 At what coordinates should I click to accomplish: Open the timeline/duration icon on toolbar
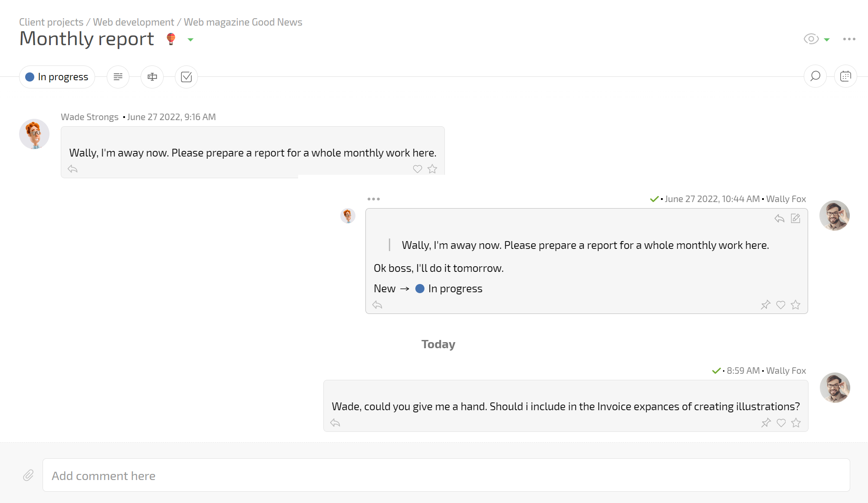coord(152,77)
